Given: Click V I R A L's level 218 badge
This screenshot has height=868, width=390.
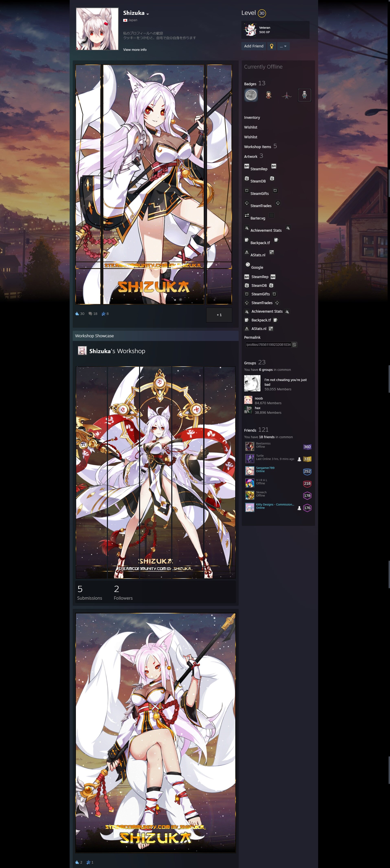Looking at the screenshot, I should (307, 484).
